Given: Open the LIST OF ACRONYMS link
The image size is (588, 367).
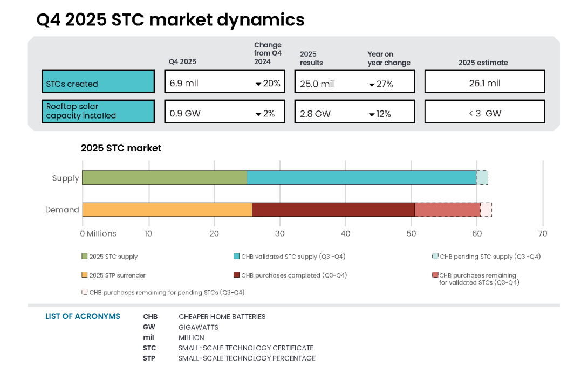Looking at the screenshot, I should [83, 316].
